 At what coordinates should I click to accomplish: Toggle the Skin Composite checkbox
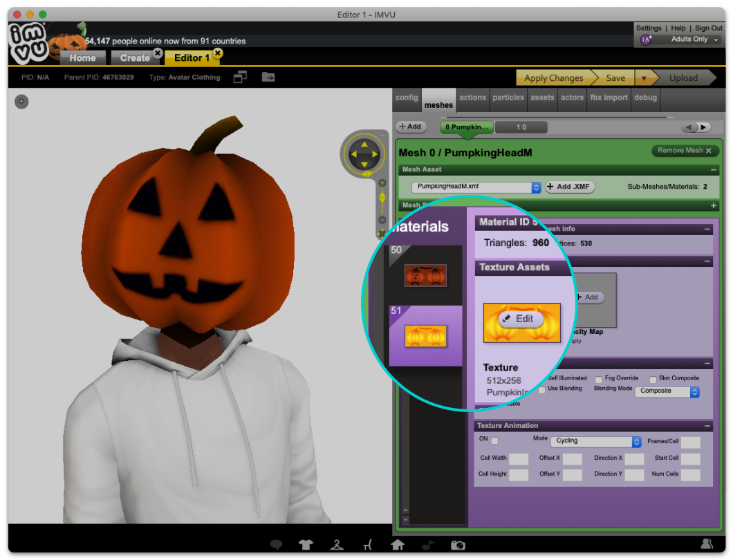pos(653,379)
